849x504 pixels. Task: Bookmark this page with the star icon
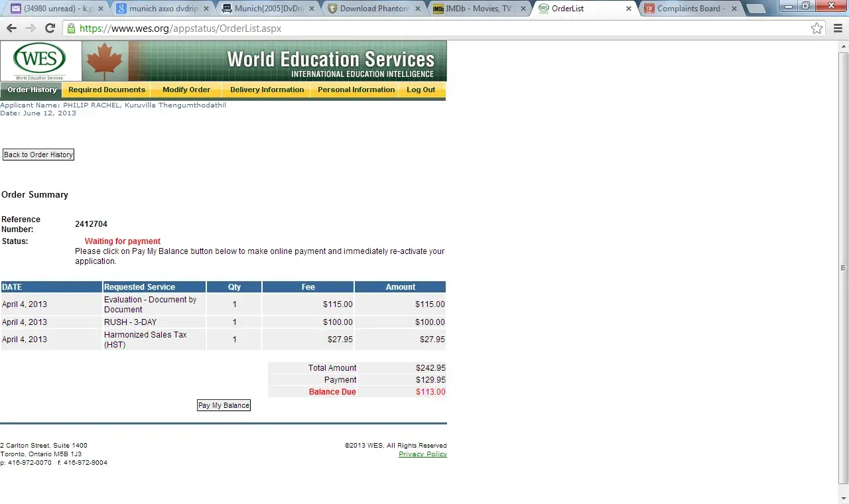816,29
